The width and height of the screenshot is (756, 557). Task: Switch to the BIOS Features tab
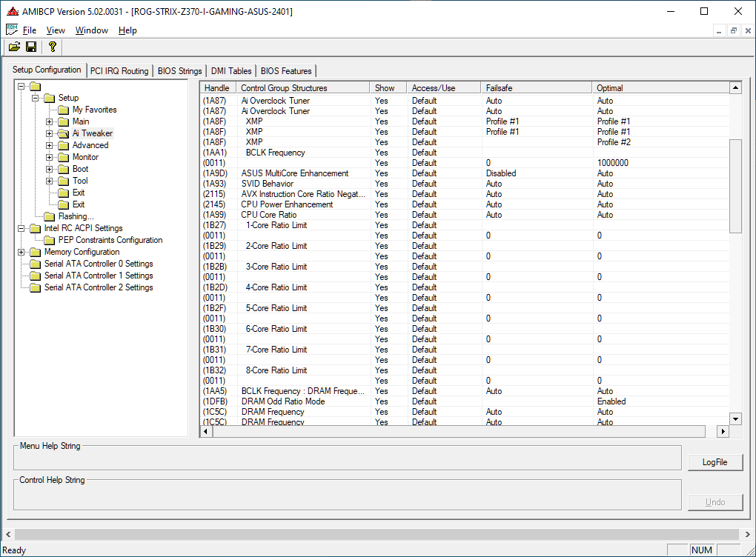click(x=286, y=71)
